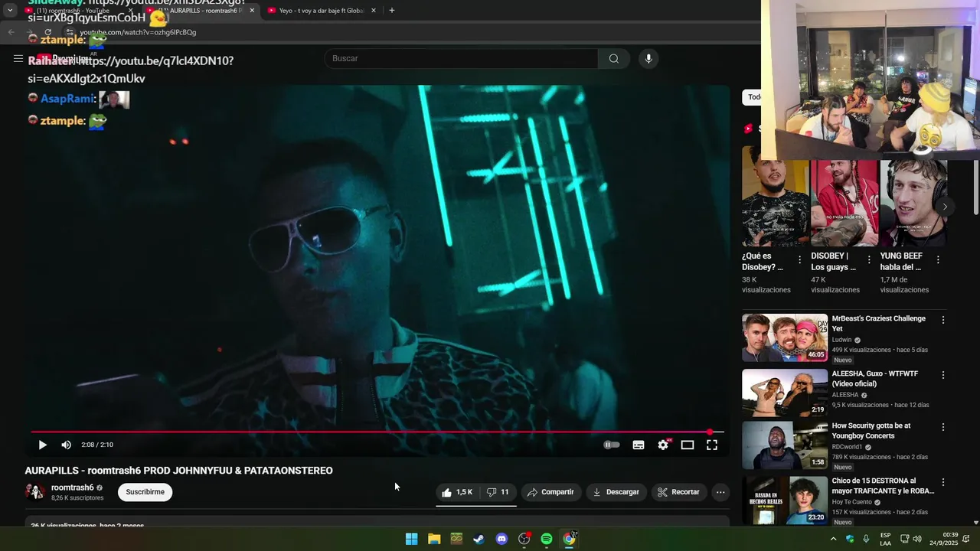Open options for MrBeast's Craziest Challenge
Image resolution: width=980 pixels, height=551 pixels.
943,320
